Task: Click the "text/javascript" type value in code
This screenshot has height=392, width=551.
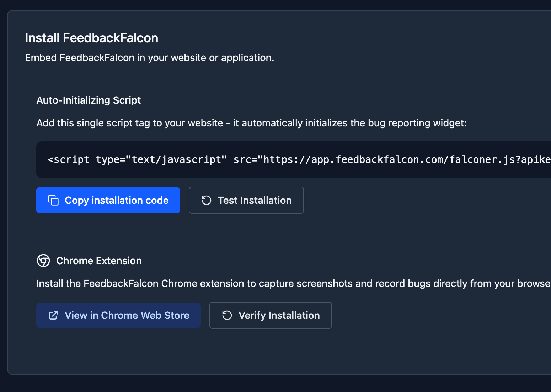Action: tap(176, 160)
